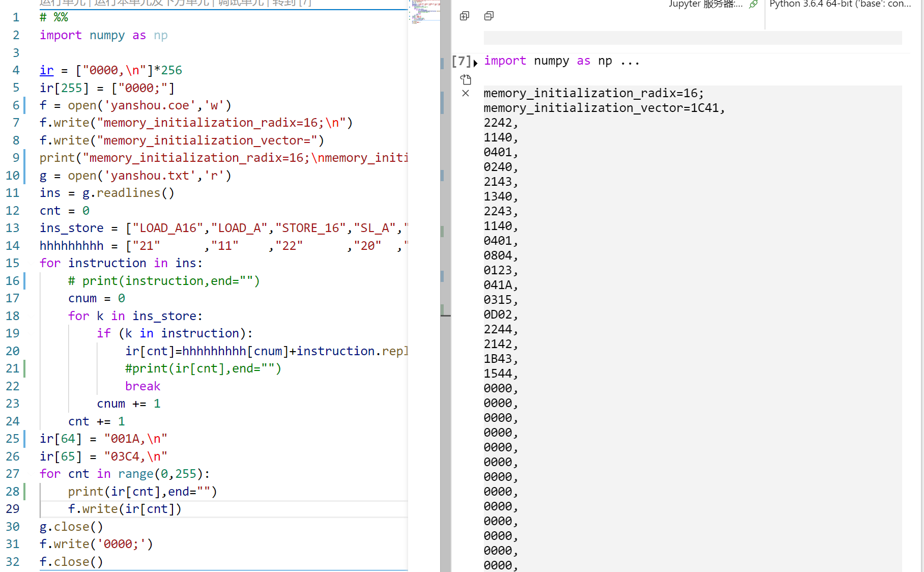Screen dimensions: 924x572
Task: Click the green Jupyter server connection plug icon
Action: tap(754, 4)
